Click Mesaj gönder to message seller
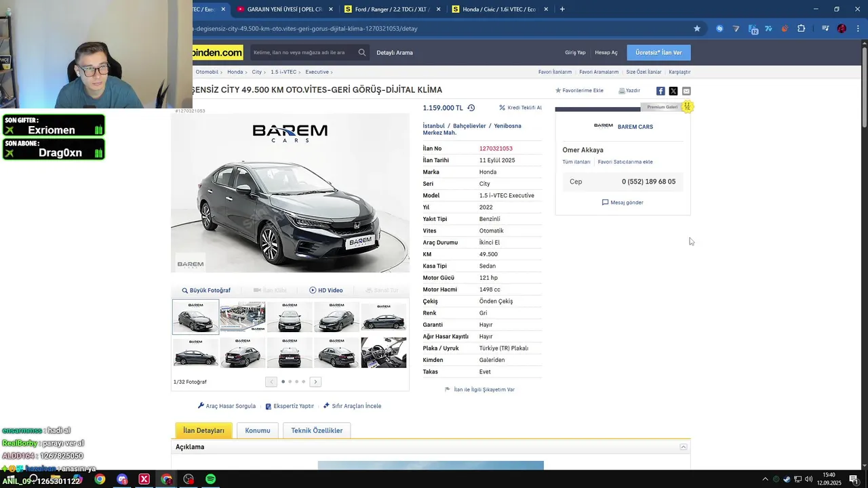 pyautogui.click(x=623, y=203)
